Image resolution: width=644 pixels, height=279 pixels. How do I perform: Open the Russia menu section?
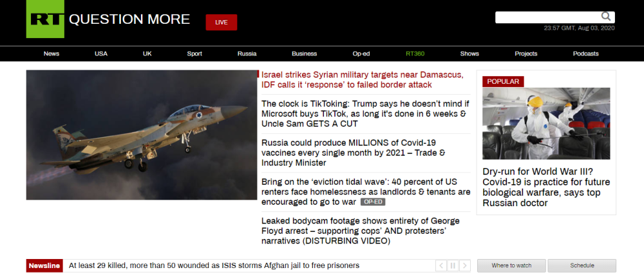(x=247, y=54)
